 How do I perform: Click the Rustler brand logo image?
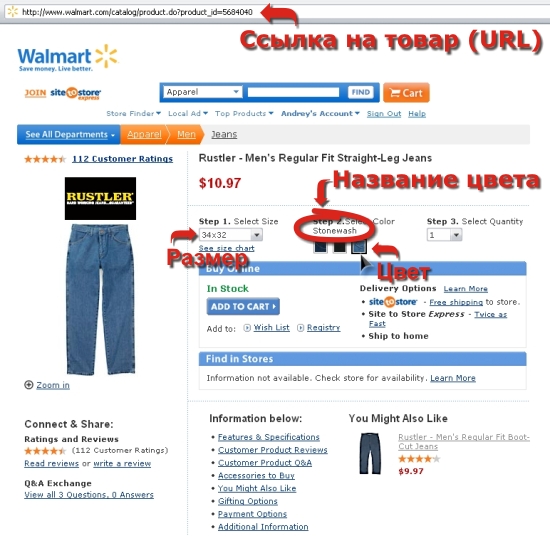[100, 199]
